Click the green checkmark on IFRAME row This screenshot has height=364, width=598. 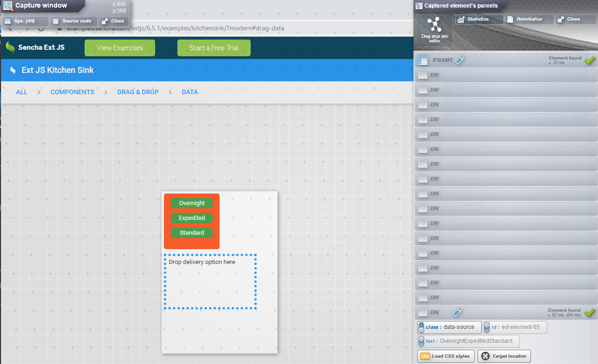[x=590, y=60]
